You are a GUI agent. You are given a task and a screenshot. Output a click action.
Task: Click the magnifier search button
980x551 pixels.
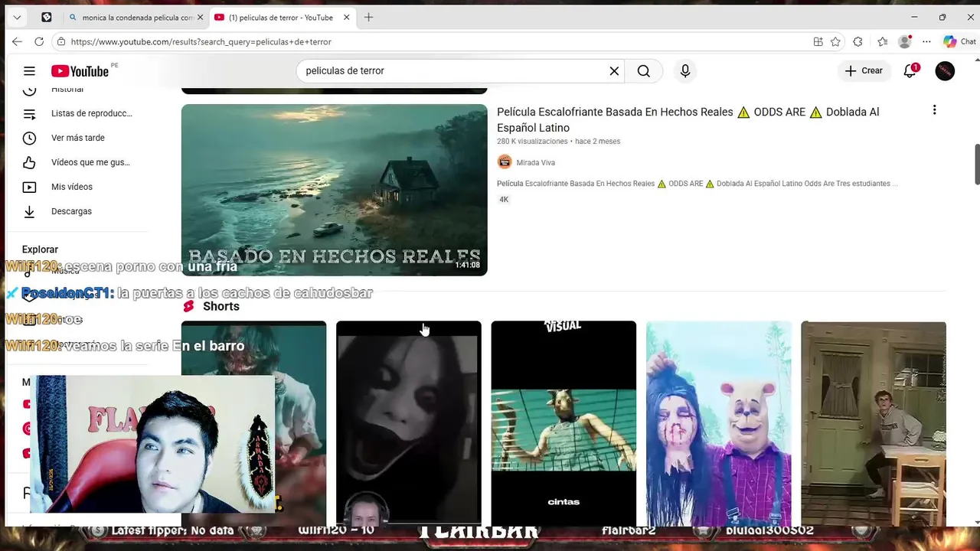[644, 71]
